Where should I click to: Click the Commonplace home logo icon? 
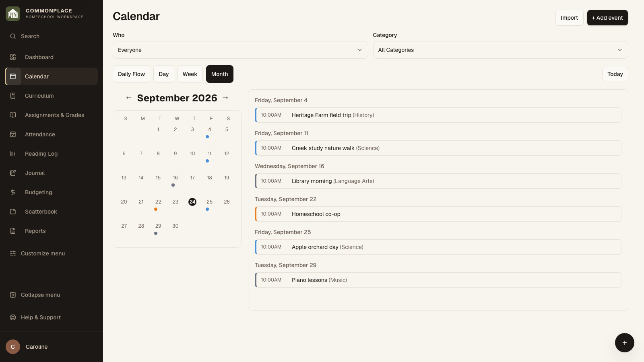pyautogui.click(x=13, y=14)
